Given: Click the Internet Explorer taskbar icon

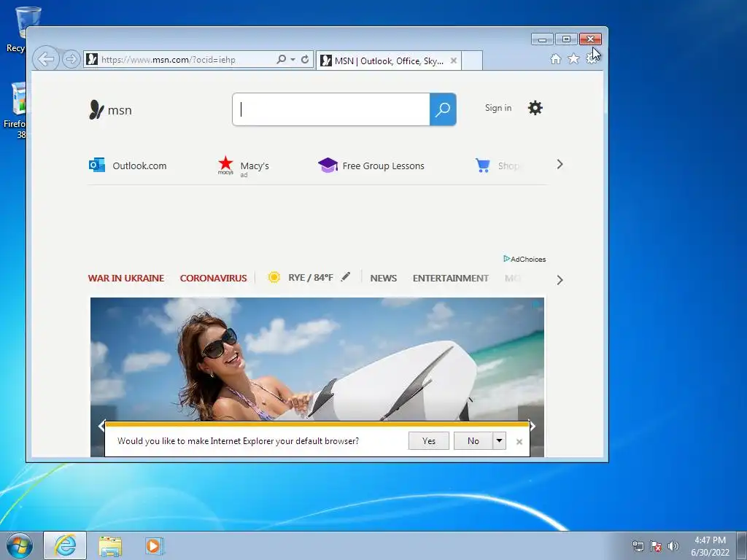Looking at the screenshot, I should 65,545.
